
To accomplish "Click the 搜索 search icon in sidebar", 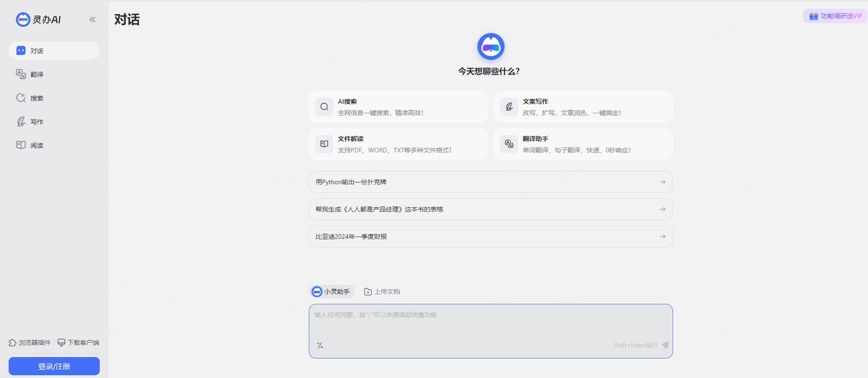I will (21, 98).
